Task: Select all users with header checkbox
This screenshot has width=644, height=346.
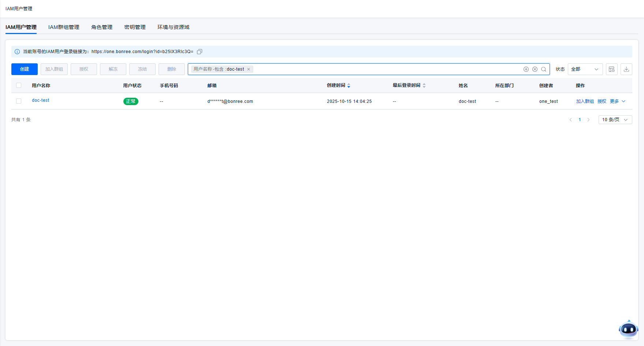Action: click(x=19, y=86)
